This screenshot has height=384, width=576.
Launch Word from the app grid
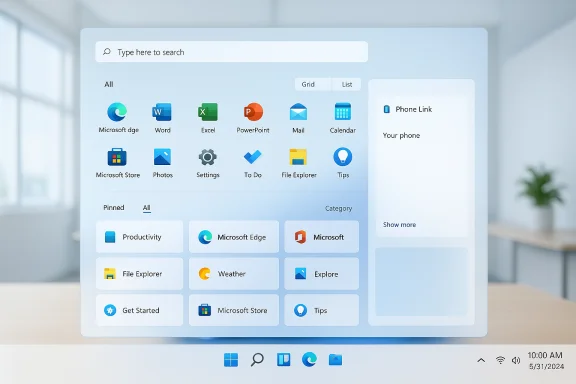(x=162, y=112)
